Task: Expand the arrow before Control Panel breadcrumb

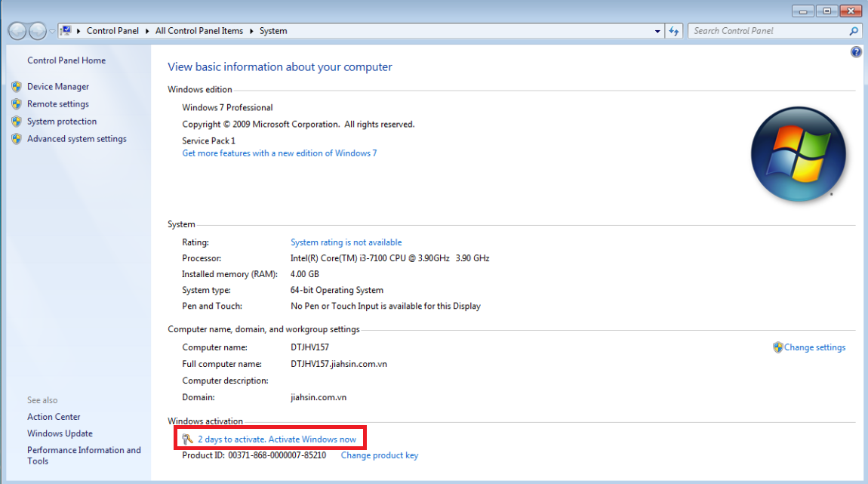Action: coord(78,31)
